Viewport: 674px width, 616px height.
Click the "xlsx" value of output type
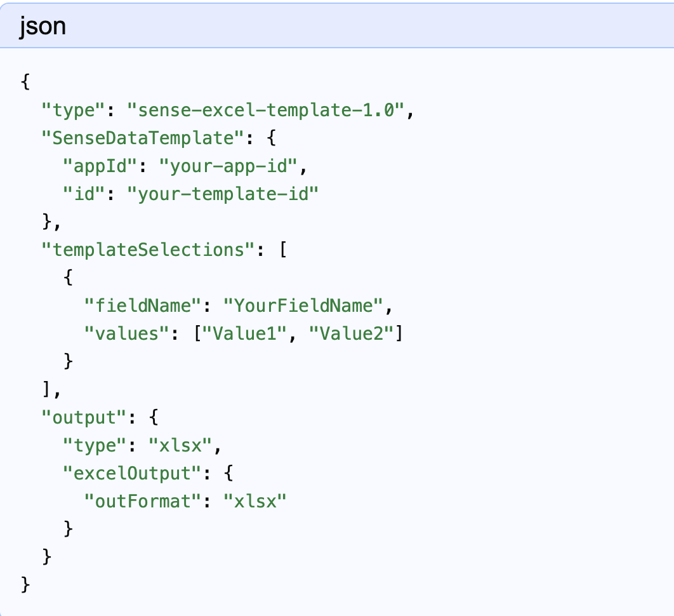(x=179, y=445)
